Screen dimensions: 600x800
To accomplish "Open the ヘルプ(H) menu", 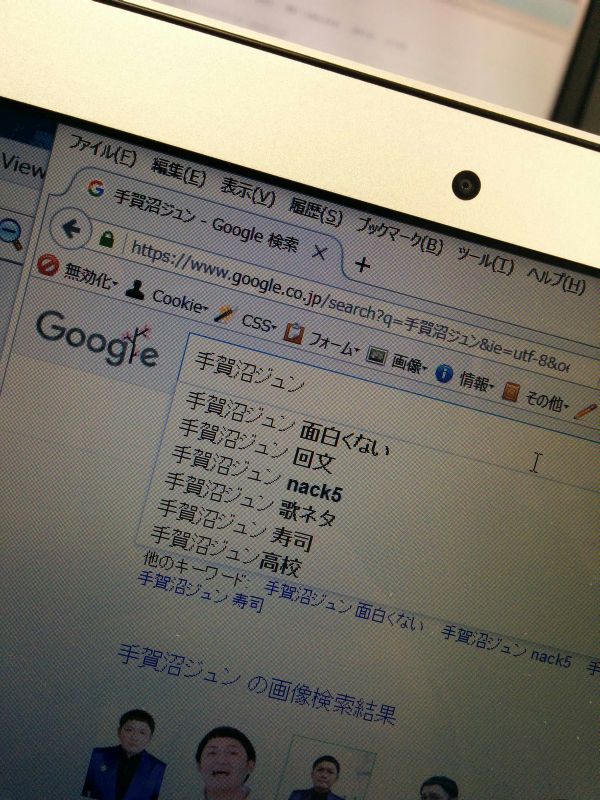I will tap(556, 279).
